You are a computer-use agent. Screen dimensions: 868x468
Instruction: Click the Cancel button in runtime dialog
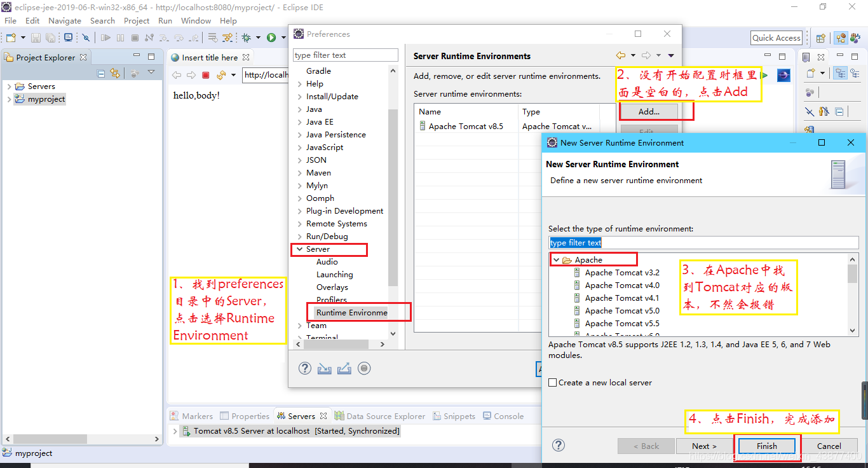[x=829, y=446]
